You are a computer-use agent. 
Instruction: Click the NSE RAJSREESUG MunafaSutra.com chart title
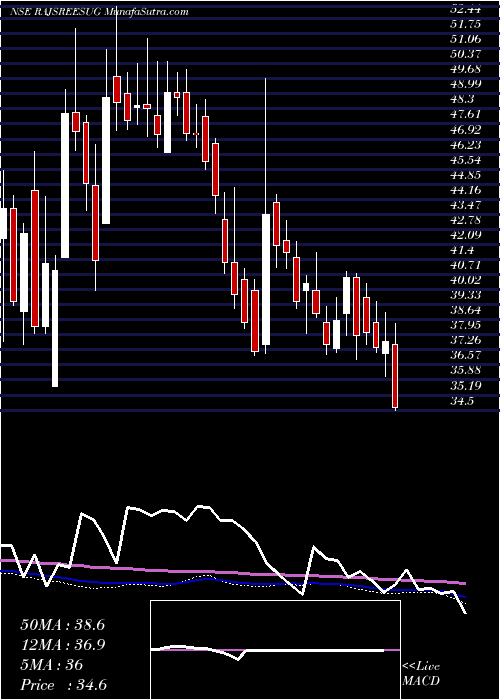click(99, 12)
